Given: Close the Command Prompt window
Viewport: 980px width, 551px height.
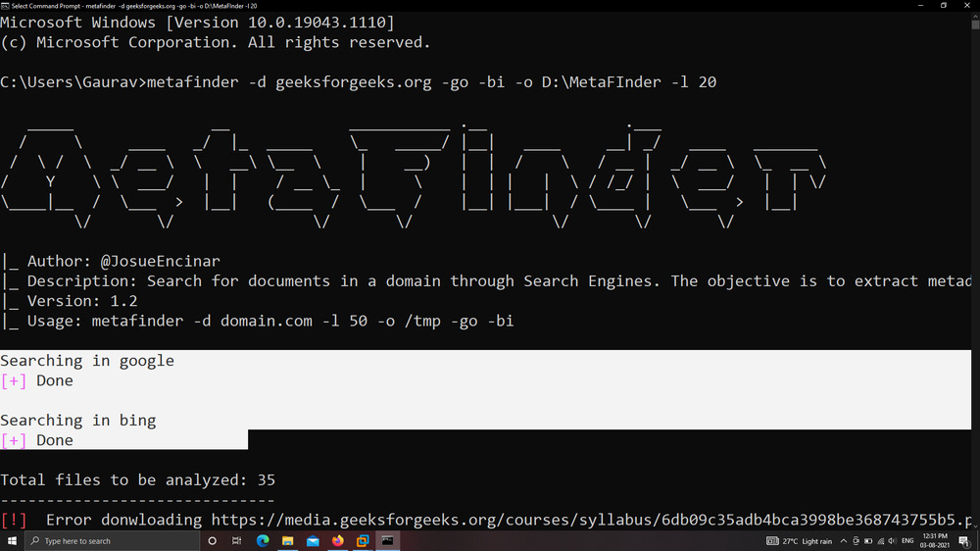Looking at the screenshot, I should pyautogui.click(x=967, y=6).
